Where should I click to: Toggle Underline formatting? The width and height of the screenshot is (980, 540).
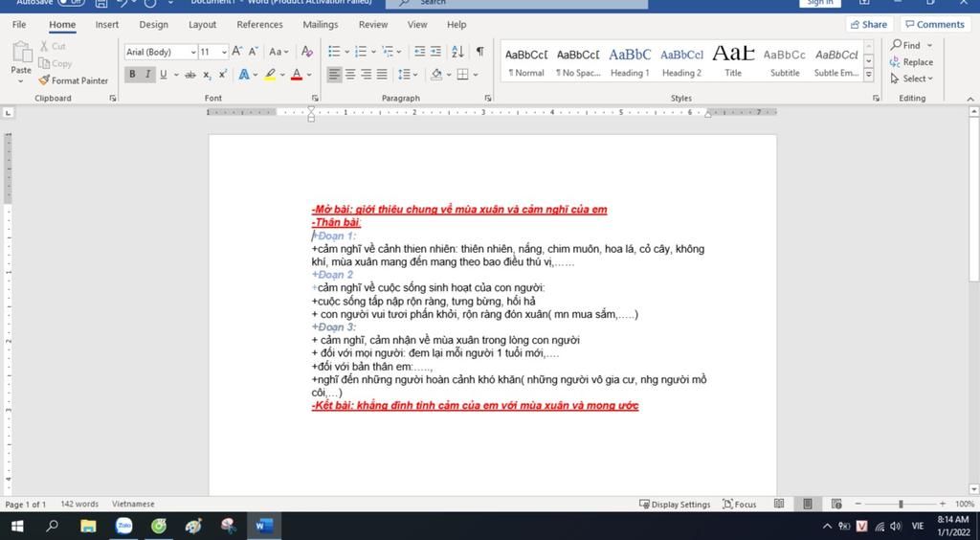(163, 75)
